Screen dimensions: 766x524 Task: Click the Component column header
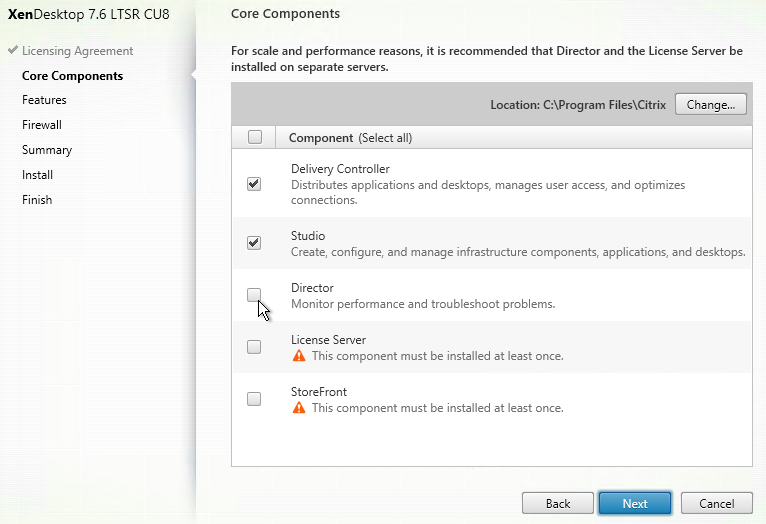click(x=321, y=138)
